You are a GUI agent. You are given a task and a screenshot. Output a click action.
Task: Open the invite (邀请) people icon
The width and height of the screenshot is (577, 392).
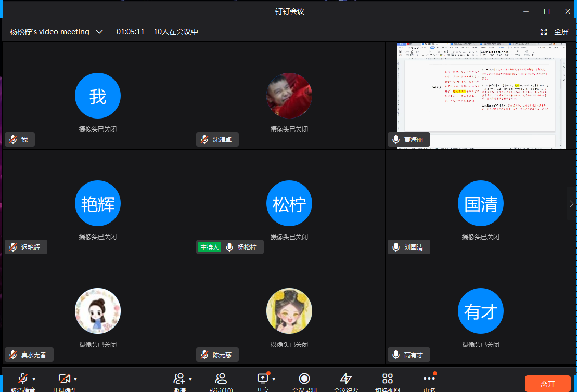(179, 379)
